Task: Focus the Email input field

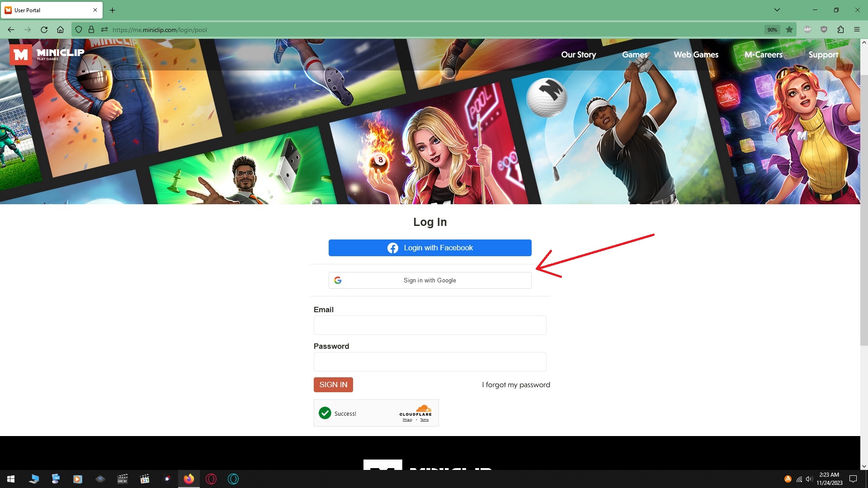Action: [x=430, y=325]
